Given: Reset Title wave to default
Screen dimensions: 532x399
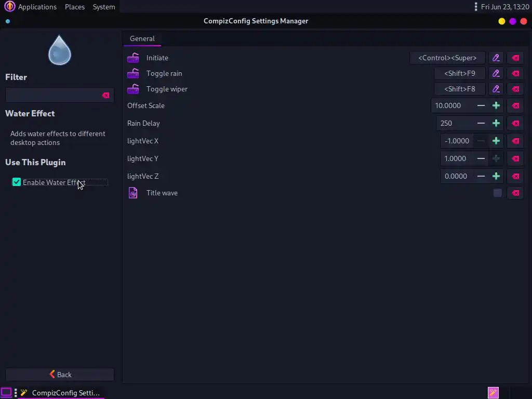Looking at the screenshot, I should (515, 193).
